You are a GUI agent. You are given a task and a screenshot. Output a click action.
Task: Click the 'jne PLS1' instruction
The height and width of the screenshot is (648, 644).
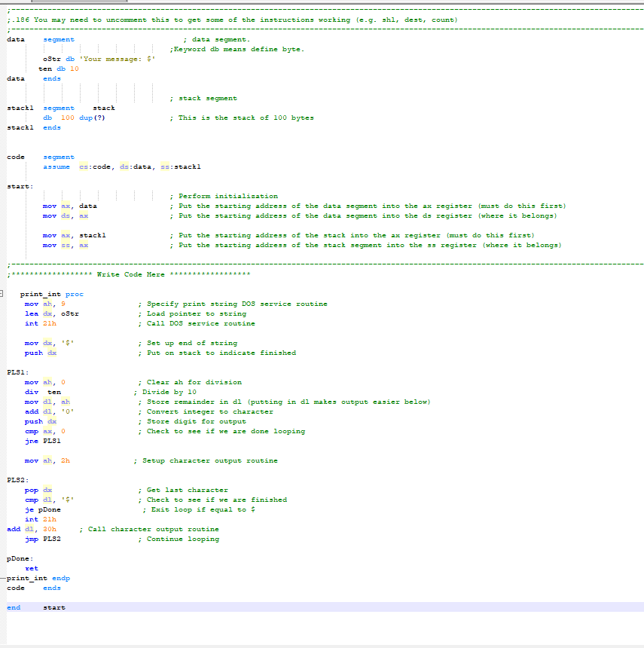[x=43, y=441]
